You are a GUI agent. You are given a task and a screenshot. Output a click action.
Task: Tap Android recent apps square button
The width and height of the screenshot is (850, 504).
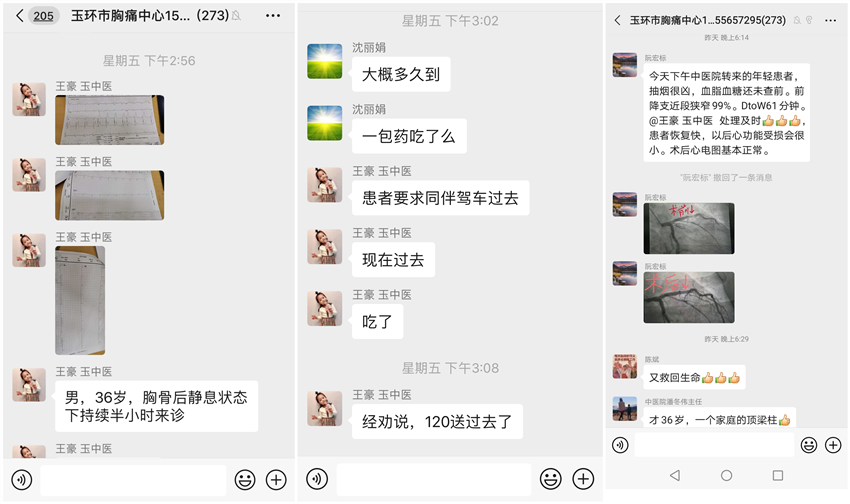(x=778, y=475)
